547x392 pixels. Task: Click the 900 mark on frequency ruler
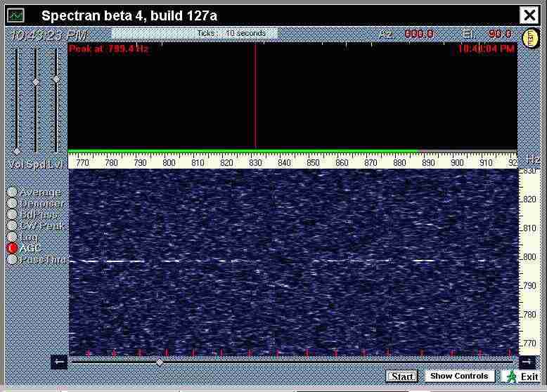click(457, 163)
